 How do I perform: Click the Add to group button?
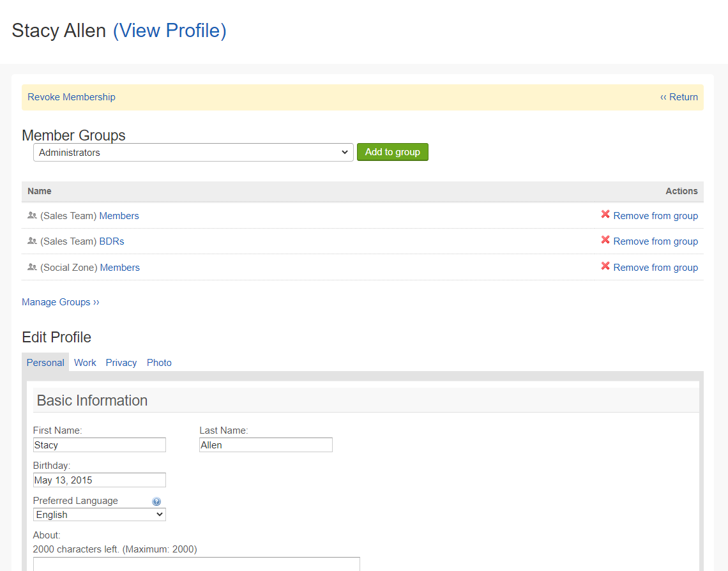(392, 152)
